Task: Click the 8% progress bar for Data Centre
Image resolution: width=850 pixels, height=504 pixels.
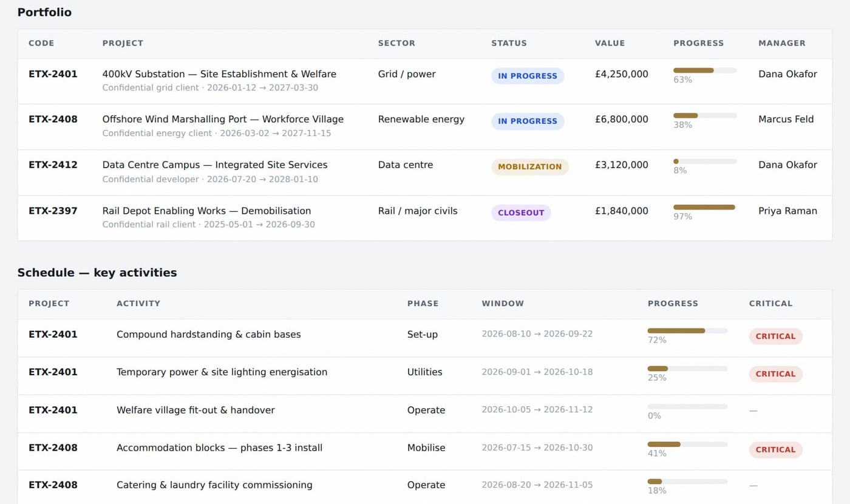Action: tap(705, 162)
